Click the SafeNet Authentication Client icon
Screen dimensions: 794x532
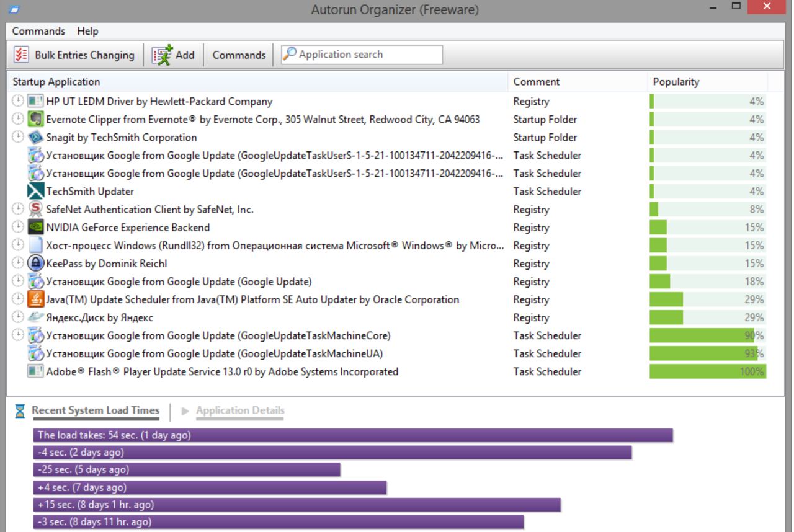36,210
